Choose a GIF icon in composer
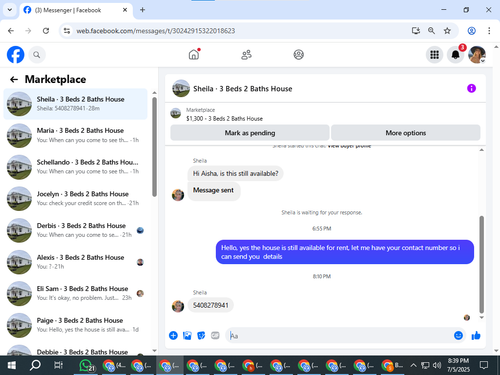This screenshot has height=375, width=500. [215, 335]
